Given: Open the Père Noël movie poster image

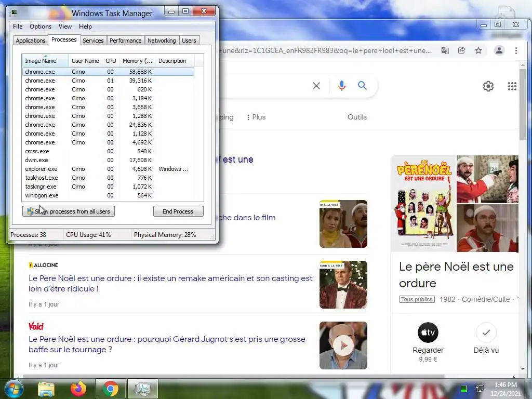Looking at the screenshot, I should coord(423,204).
